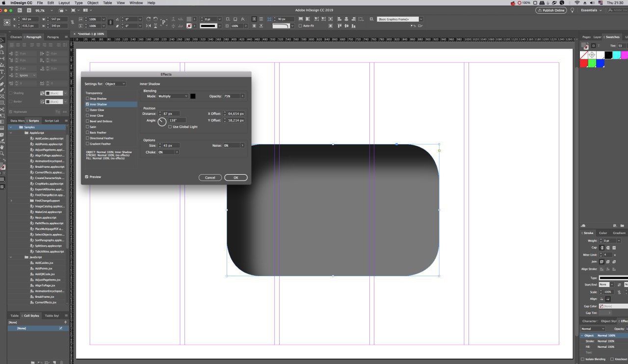Click the flip horizontal icon
This screenshot has width=628, height=364.
pyautogui.click(x=148, y=25)
